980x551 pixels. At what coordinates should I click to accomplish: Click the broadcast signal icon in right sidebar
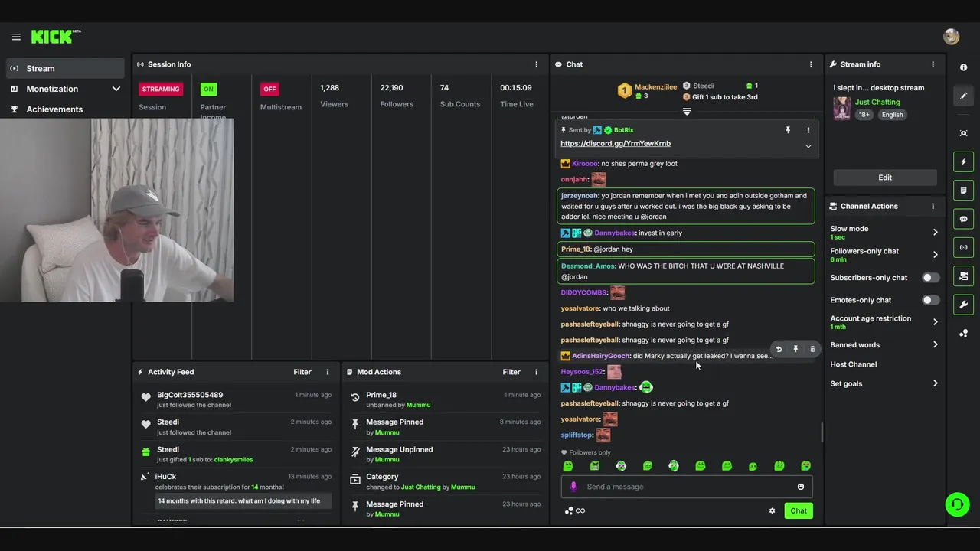click(x=963, y=247)
